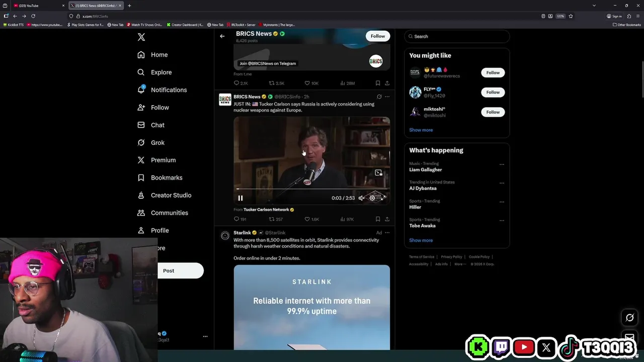The image size is (644, 362).
Task: List all tabs with the chevron
Action: (x=594, y=6)
